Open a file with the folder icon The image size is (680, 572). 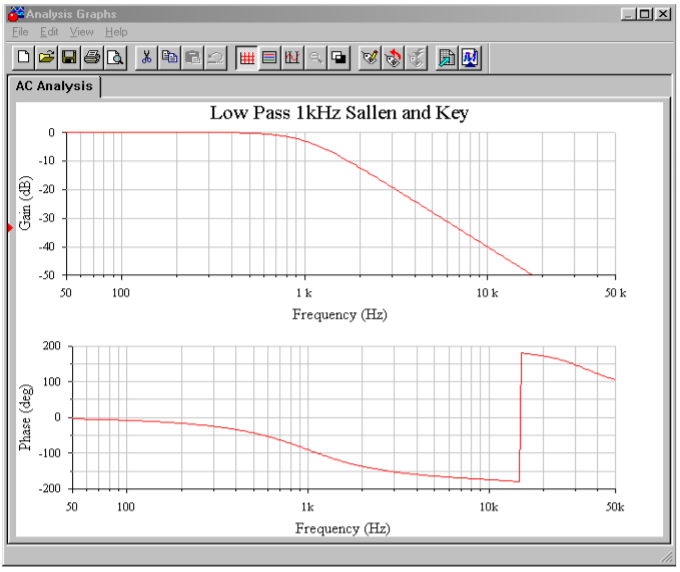pyautogui.click(x=46, y=57)
